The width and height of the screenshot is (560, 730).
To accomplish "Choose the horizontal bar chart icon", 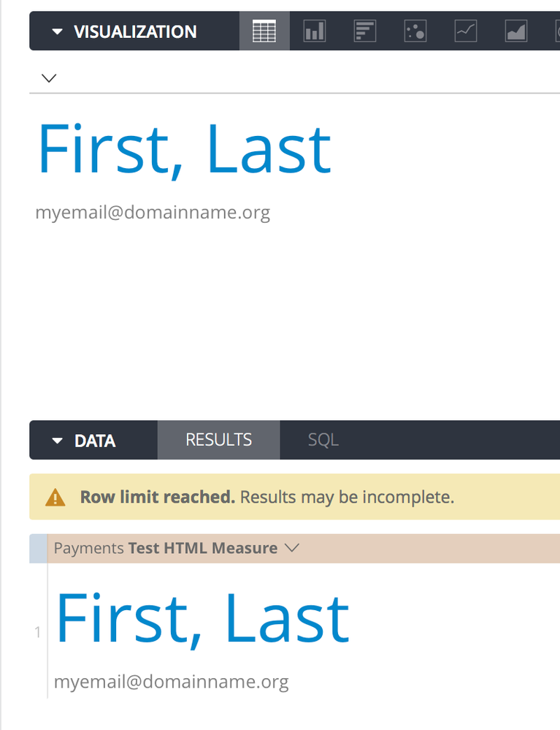I will (365, 31).
